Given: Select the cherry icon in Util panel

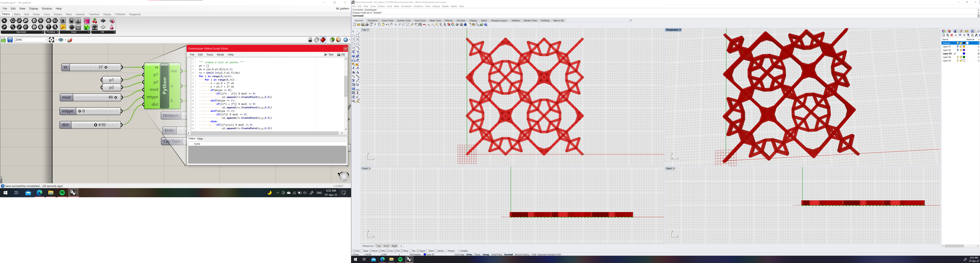Looking at the screenshot, I should pos(95,21).
